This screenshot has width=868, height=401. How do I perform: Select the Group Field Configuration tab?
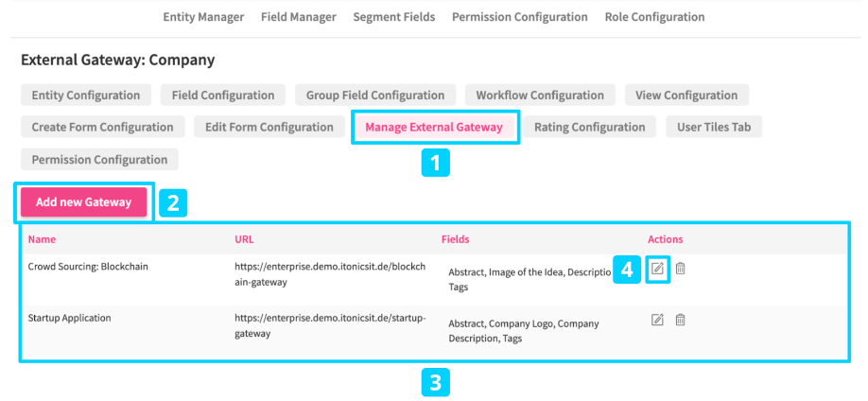tap(375, 96)
